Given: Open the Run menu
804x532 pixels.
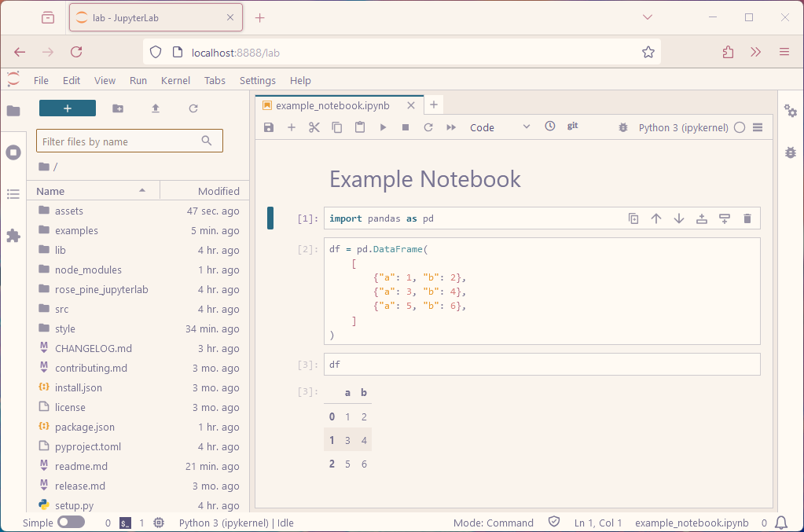Looking at the screenshot, I should click(138, 80).
